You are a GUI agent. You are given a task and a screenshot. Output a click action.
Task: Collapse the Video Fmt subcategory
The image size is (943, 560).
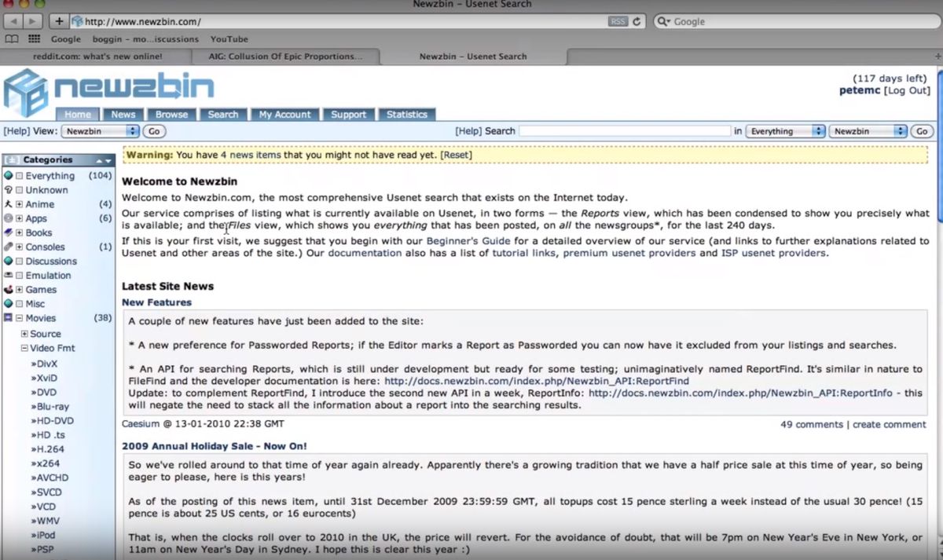[24, 348]
